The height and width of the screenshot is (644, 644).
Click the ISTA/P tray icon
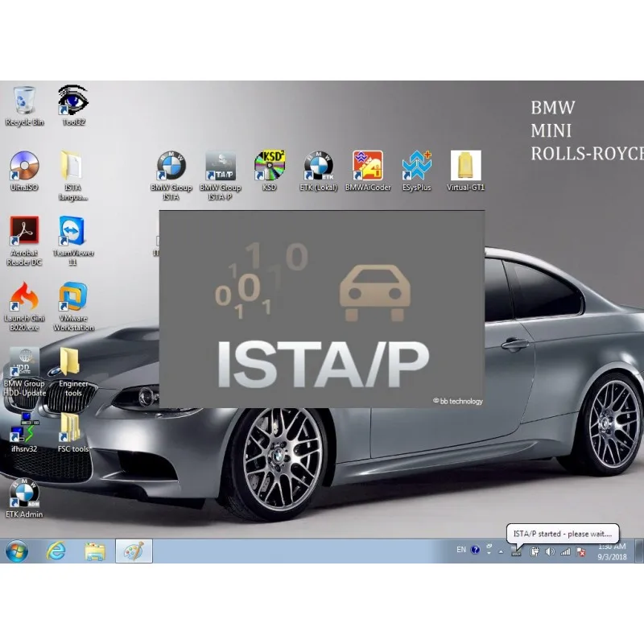tap(516, 552)
